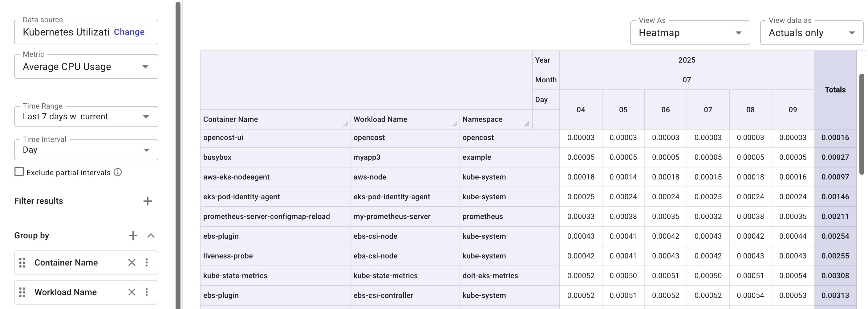This screenshot has height=309, width=868.
Task: Remove the Workload Name grouping
Action: pyautogui.click(x=132, y=292)
